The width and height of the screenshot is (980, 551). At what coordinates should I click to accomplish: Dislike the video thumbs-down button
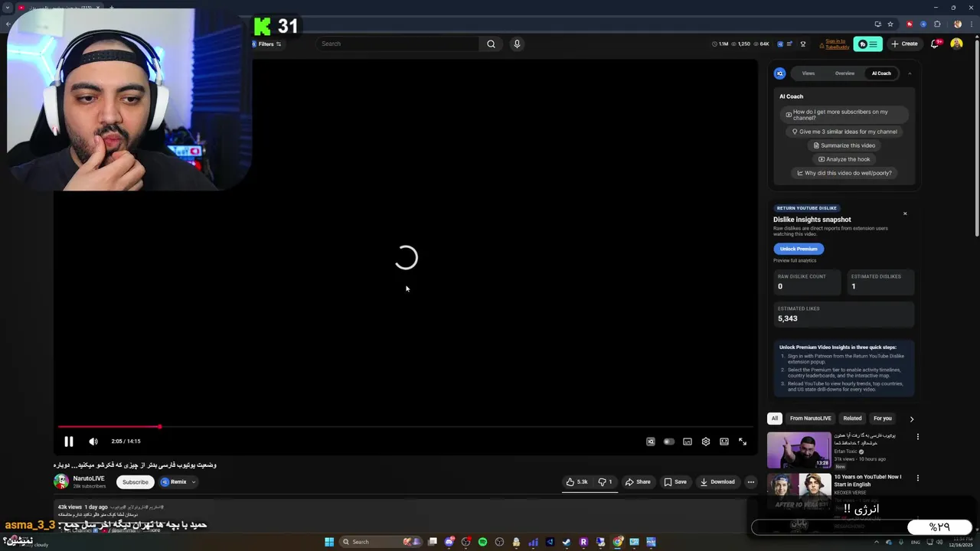click(605, 482)
